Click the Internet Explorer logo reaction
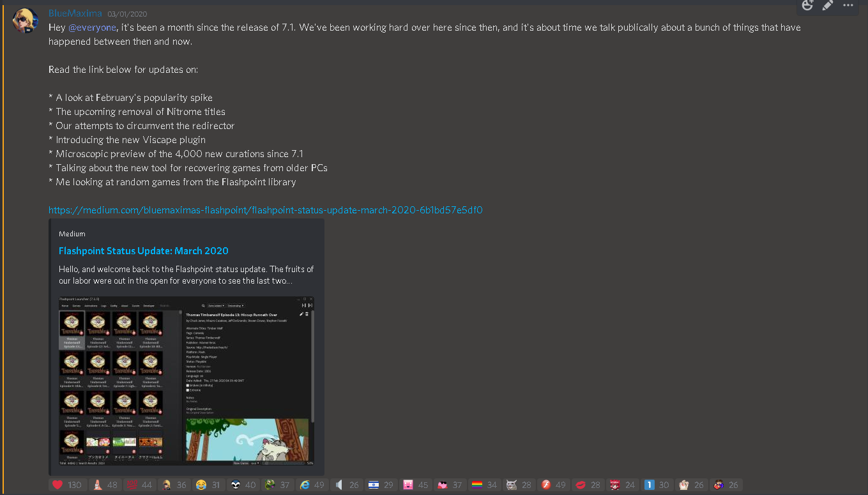Screen dimensions: 868x495 [x=312, y=485]
